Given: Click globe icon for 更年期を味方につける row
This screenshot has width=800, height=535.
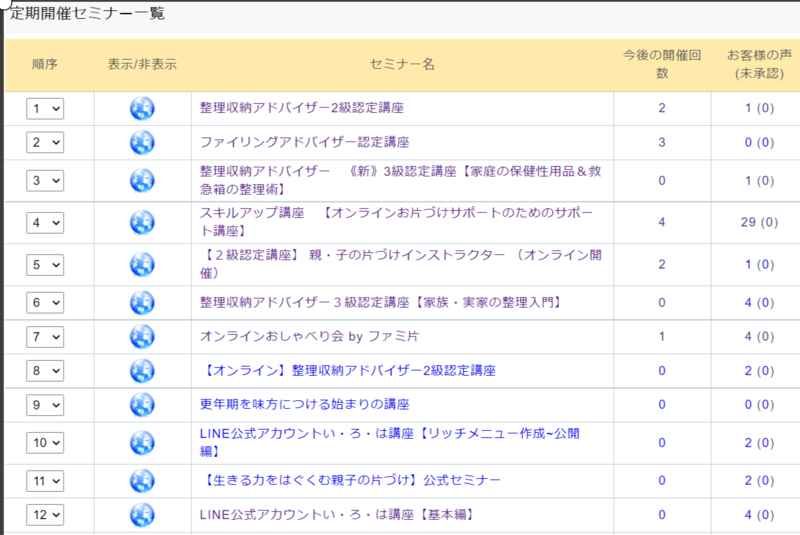Looking at the screenshot, I should point(142,405).
